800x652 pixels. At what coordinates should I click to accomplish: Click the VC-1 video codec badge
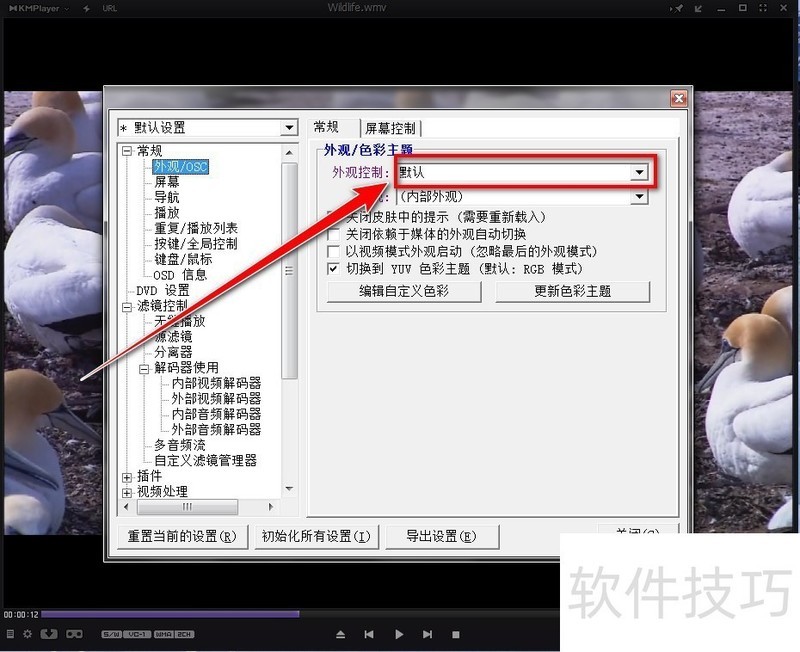pyautogui.click(x=138, y=633)
